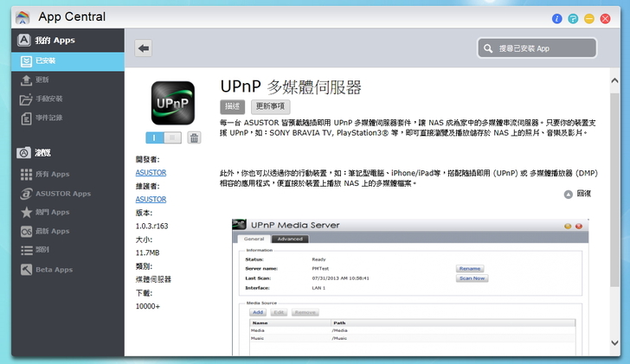This screenshot has height=364, width=630.
Task: Select the 描述 tab
Action: click(232, 106)
